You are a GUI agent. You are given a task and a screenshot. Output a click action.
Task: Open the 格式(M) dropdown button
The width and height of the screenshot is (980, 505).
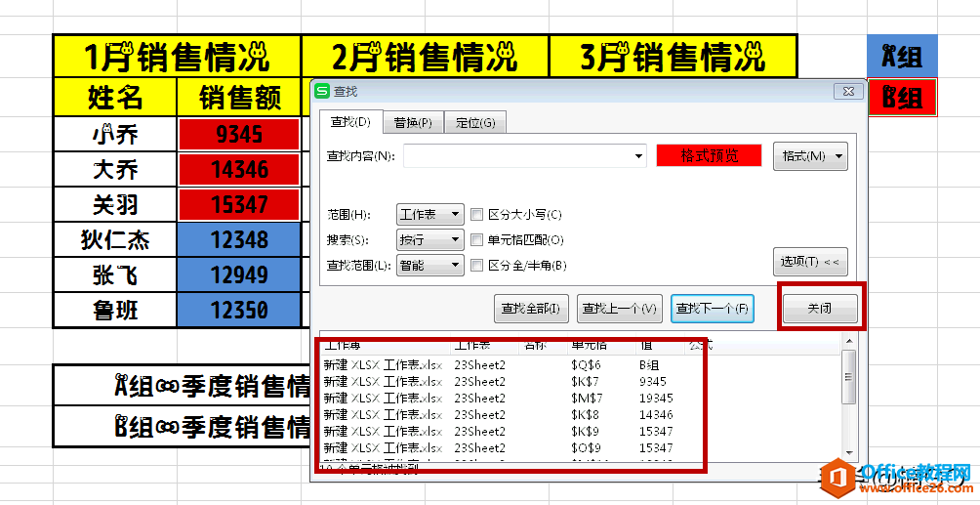click(810, 156)
